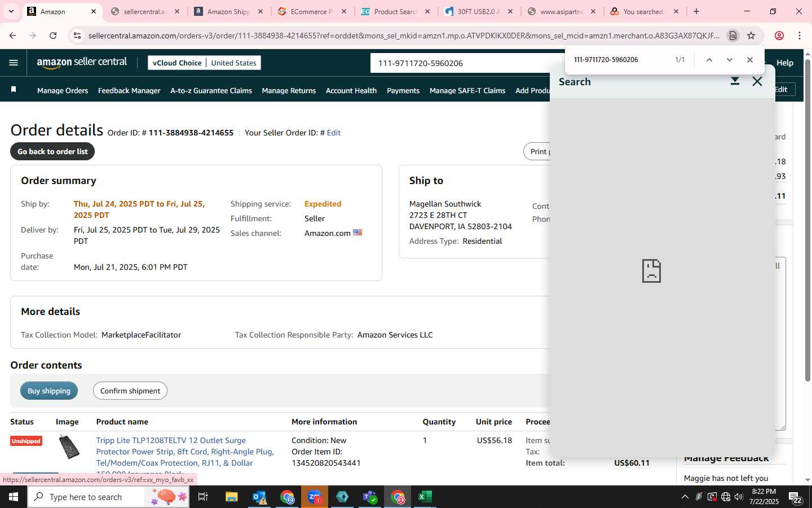Open Account Health menu item
The image size is (812, 508).
(351, 90)
